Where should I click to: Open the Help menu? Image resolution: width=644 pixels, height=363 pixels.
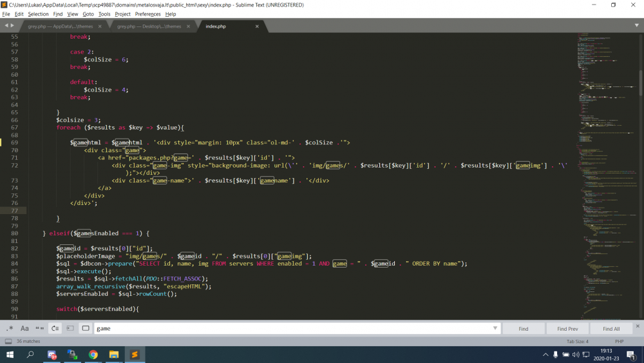click(x=171, y=14)
